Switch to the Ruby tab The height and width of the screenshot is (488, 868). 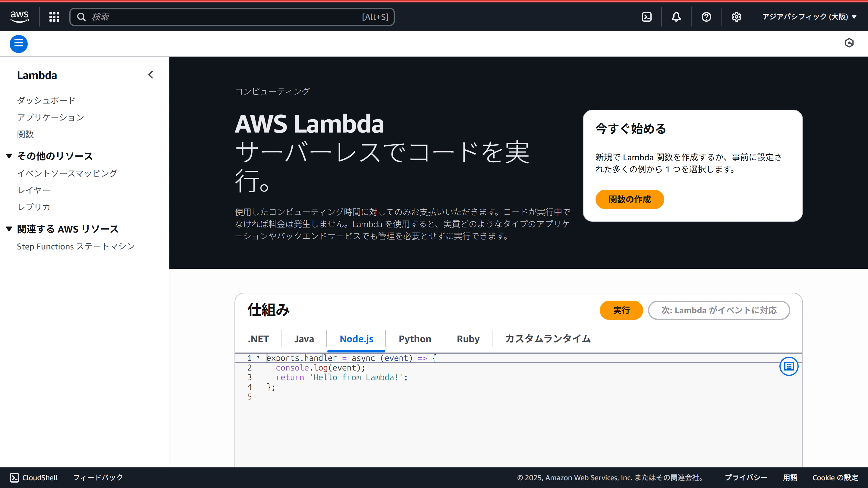coord(468,339)
